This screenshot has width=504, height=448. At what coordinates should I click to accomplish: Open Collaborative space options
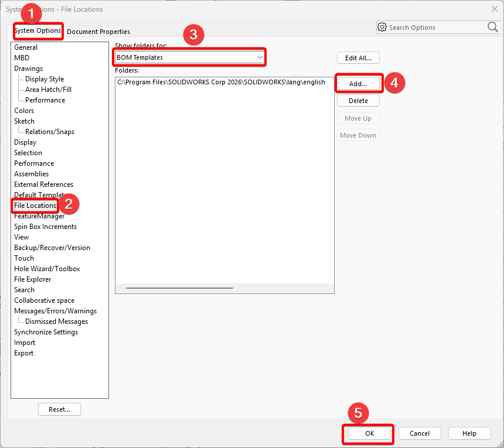tap(45, 300)
